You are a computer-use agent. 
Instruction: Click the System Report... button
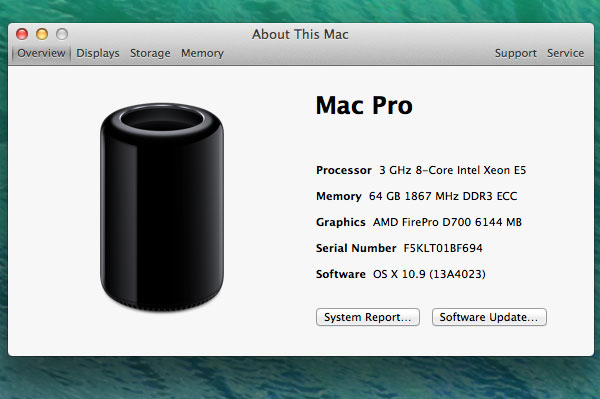coord(368,317)
